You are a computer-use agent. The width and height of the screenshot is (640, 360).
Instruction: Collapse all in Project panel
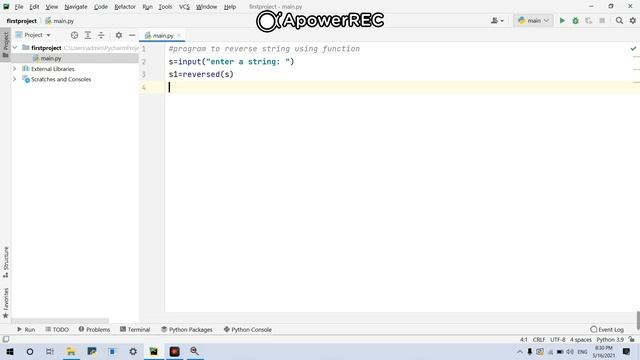point(101,35)
